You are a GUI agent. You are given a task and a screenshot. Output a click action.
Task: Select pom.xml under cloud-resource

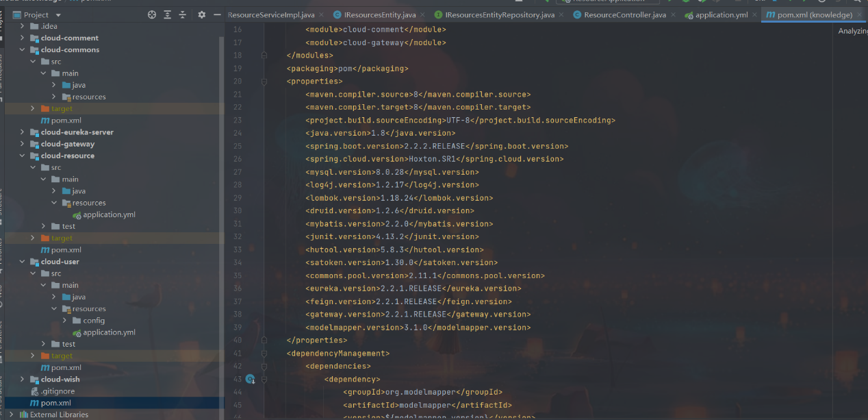pos(66,250)
